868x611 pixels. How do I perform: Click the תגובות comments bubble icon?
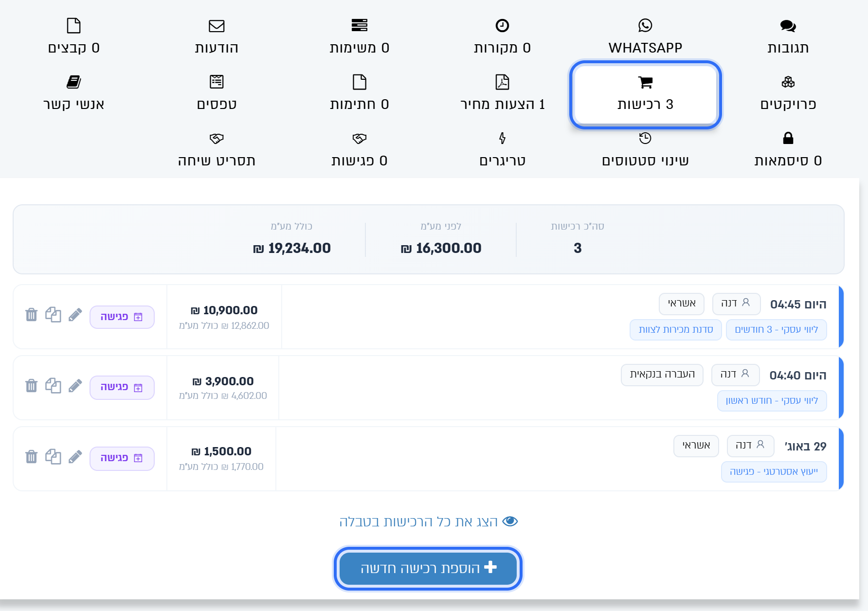click(788, 26)
